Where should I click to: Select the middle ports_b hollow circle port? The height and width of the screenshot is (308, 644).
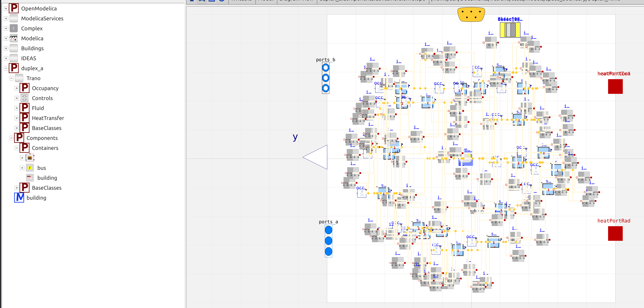pyautogui.click(x=326, y=78)
